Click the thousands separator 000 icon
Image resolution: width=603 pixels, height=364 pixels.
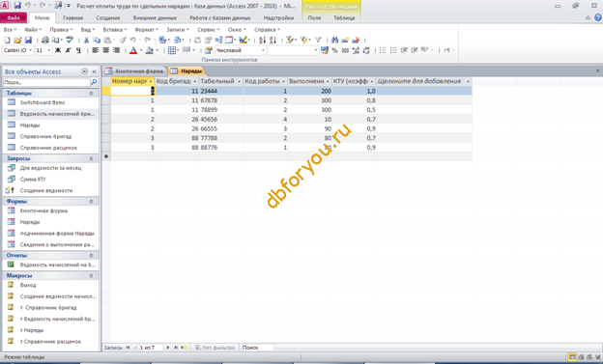pyautogui.click(x=345, y=50)
